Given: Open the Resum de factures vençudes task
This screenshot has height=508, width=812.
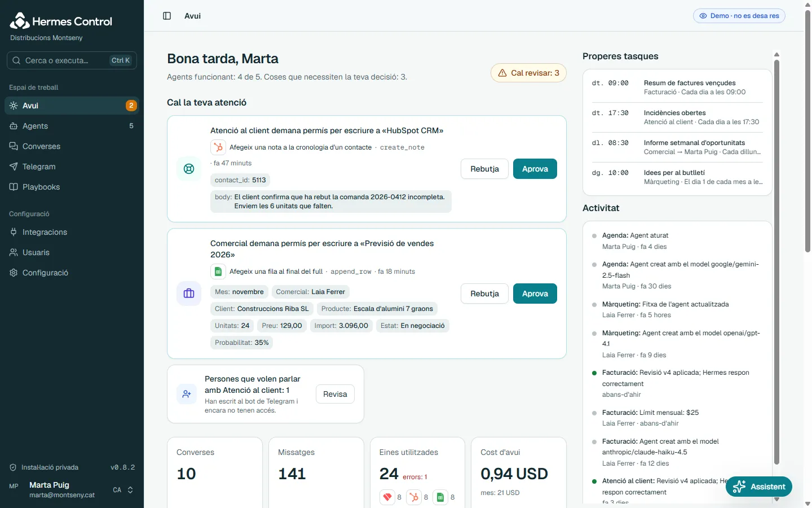Looking at the screenshot, I should point(677,87).
